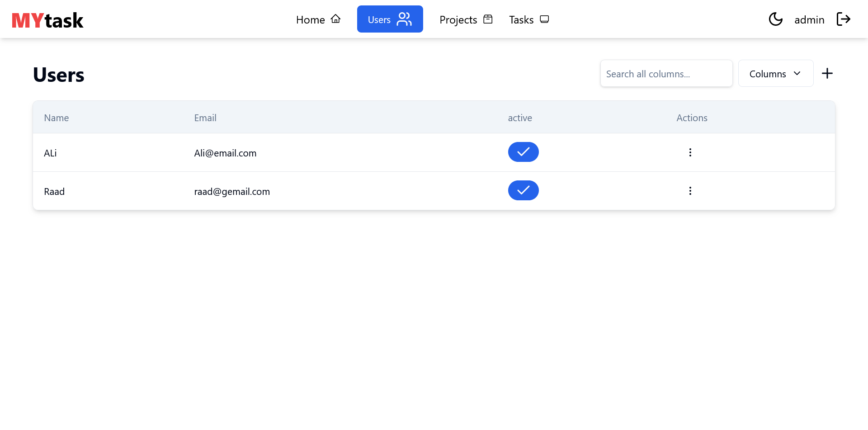The width and height of the screenshot is (868, 430).
Task: Select the highlighted Users nav tab
Action: (x=390, y=19)
